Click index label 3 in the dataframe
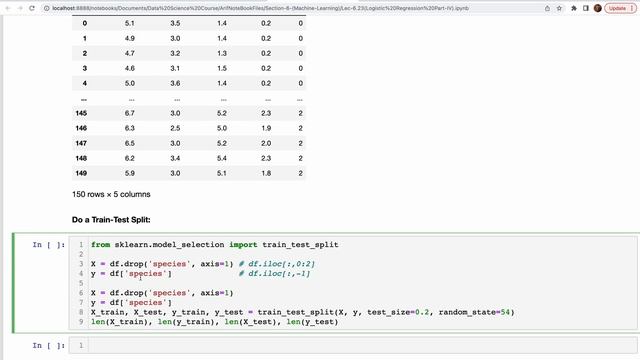The image size is (640, 360). [x=84, y=68]
